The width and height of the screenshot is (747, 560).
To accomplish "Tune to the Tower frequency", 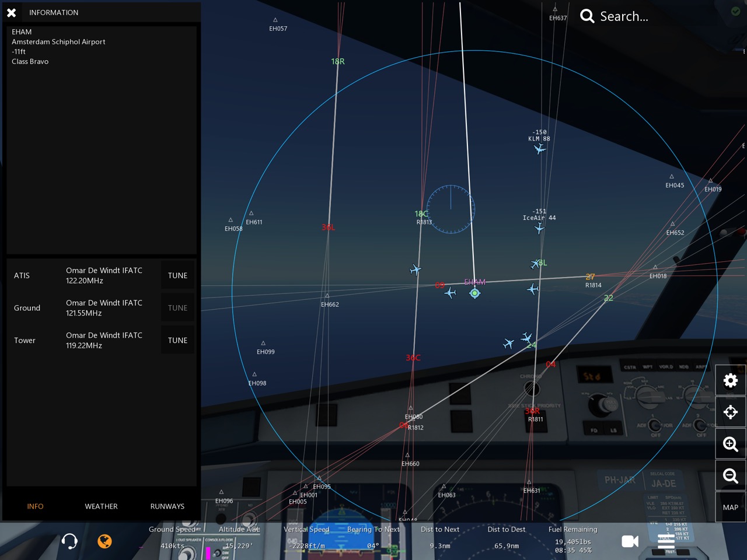I will (x=177, y=340).
